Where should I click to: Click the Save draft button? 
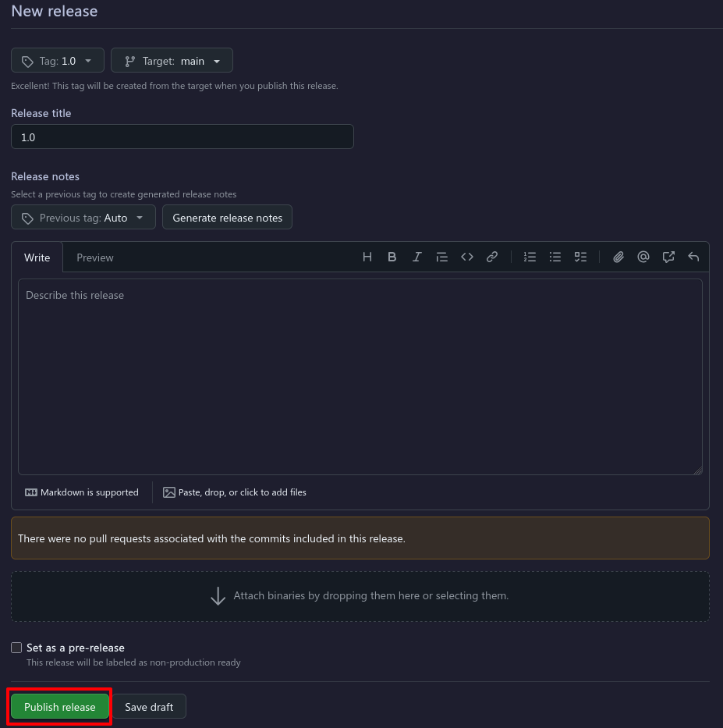pyautogui.click(x=149, y=707)
